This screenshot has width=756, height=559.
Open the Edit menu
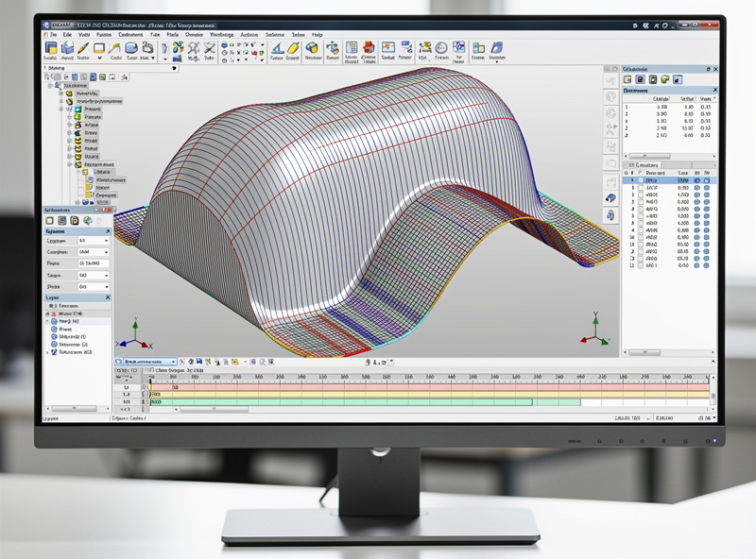tap(67, 35)
